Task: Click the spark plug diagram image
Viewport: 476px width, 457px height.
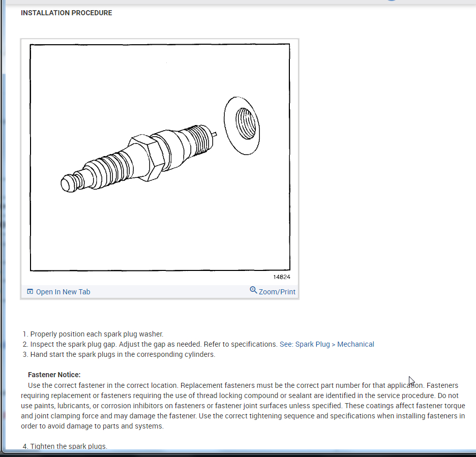Action: pos(160,157)
